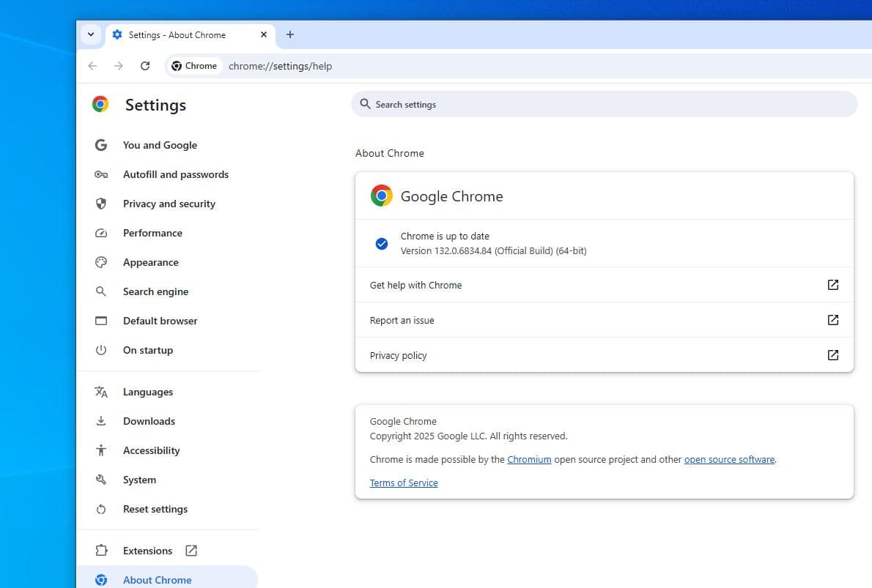Click the Terms of Service link

[404, 483]
